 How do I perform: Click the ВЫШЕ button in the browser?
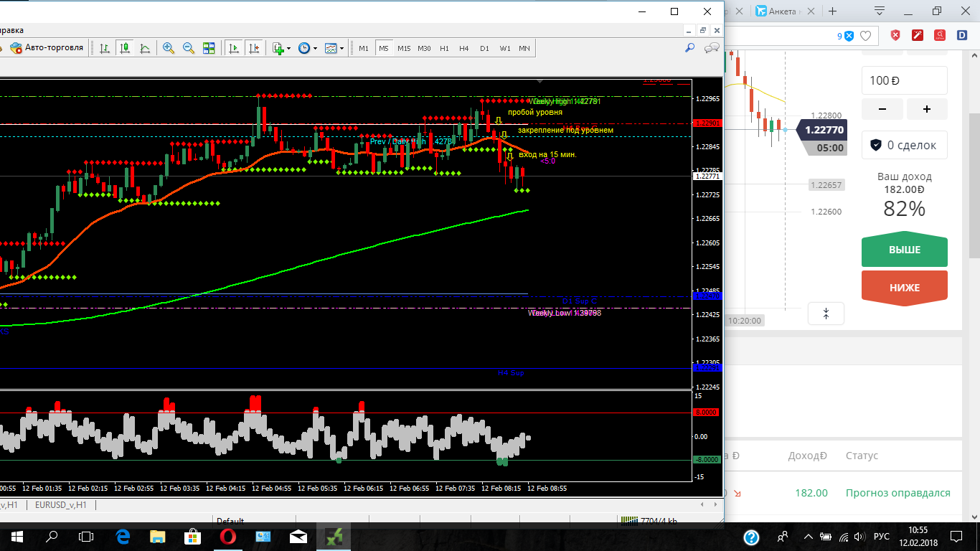click(905, 250)
